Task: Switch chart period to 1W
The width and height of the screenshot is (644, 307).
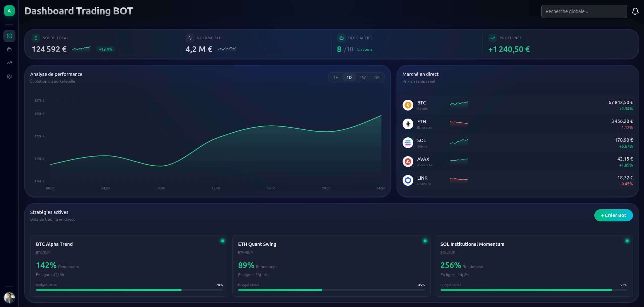Action: point(363,77)
